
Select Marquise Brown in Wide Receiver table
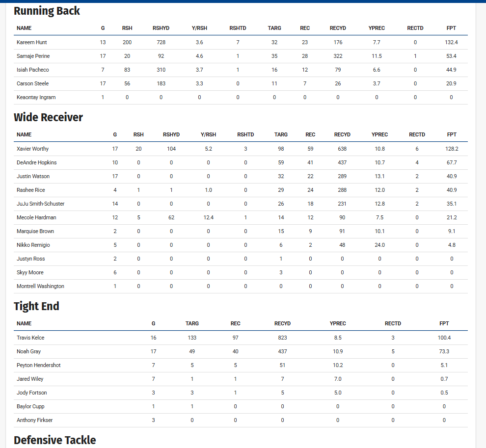tap(35, 231)
